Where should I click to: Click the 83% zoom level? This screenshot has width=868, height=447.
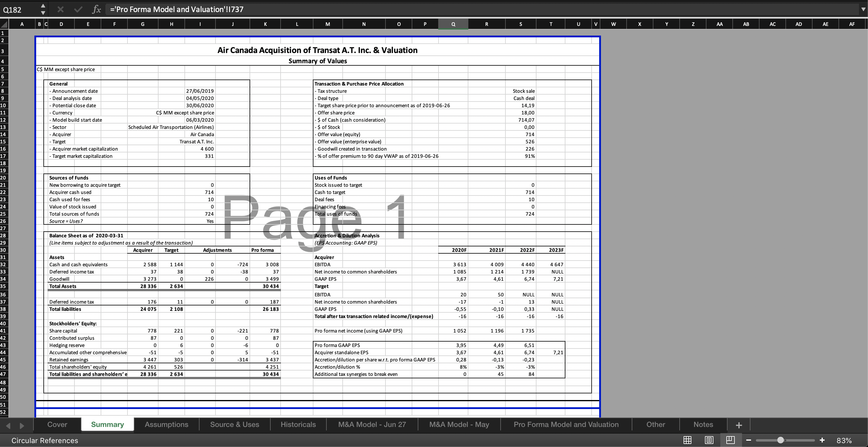tap(844, 440)
